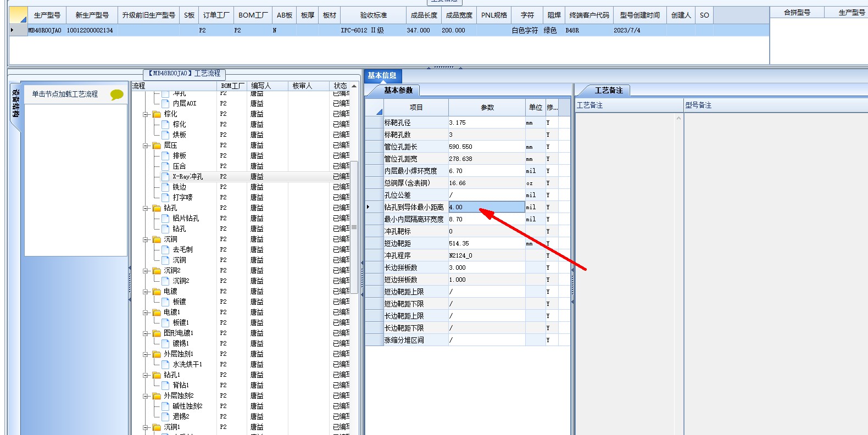Select the 基本参数 tab
The width and height of the screenshot is (868, 435).
(398, 90)
